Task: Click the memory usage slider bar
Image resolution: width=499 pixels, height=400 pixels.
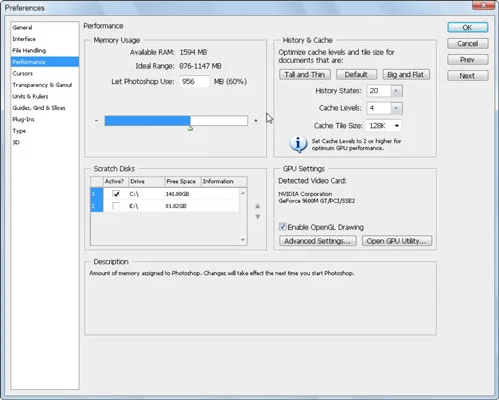Action: click(176, 120)
